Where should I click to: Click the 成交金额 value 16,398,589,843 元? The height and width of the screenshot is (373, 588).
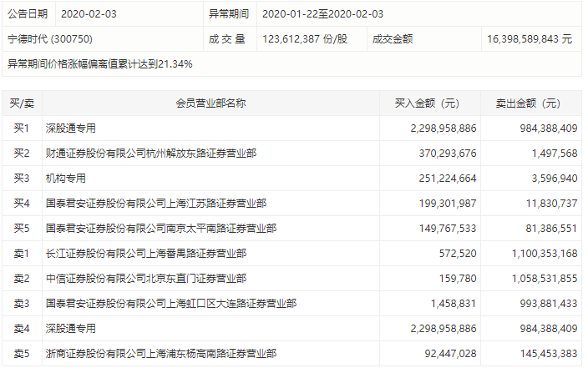[x=529, y=39]
